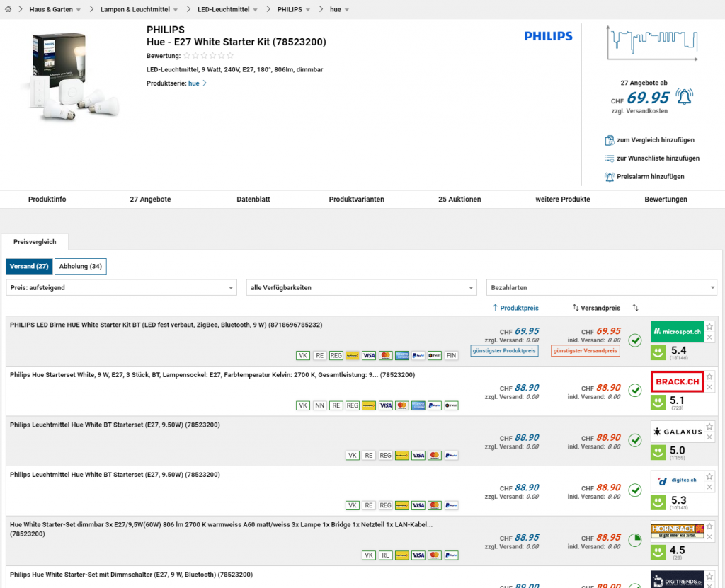Screen dimensions: 725x588
Task: Go to the Datenblatt tab
Action: [x=253, y=200]
